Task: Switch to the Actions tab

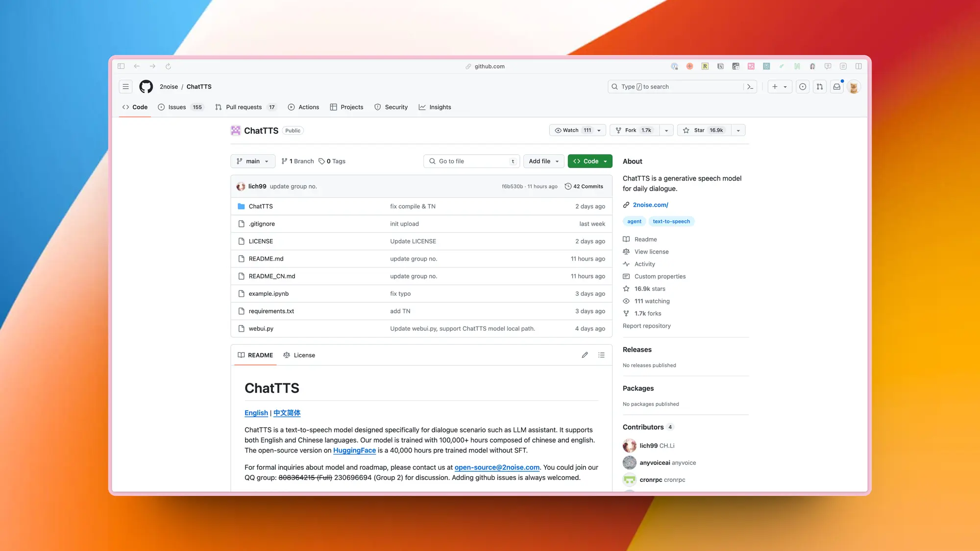Action: [x=303, y=107]
